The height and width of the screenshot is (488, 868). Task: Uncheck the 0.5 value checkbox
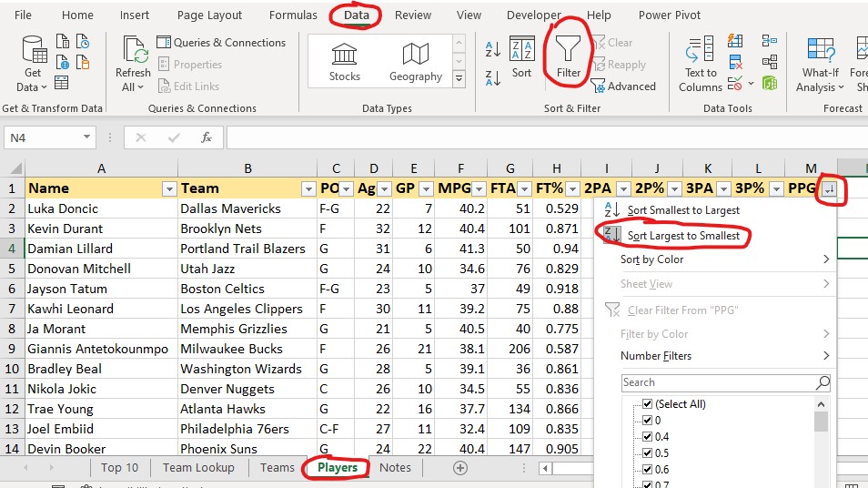[647, 453]
